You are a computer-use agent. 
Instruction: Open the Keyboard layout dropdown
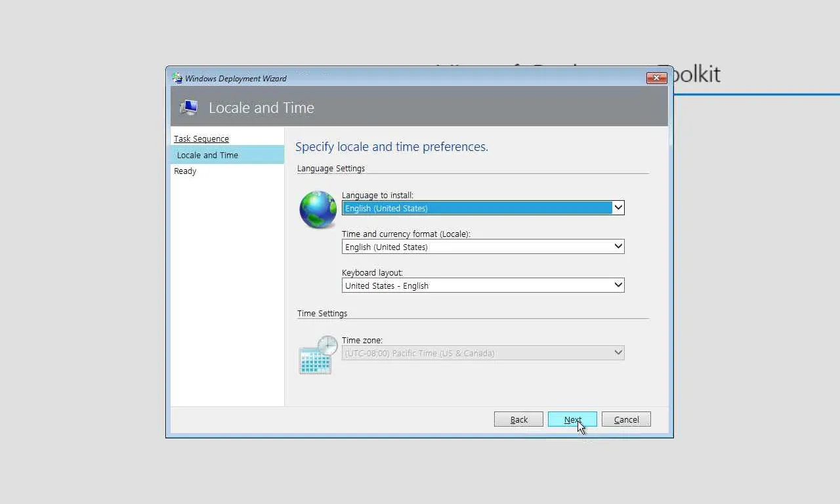(483, 285)
